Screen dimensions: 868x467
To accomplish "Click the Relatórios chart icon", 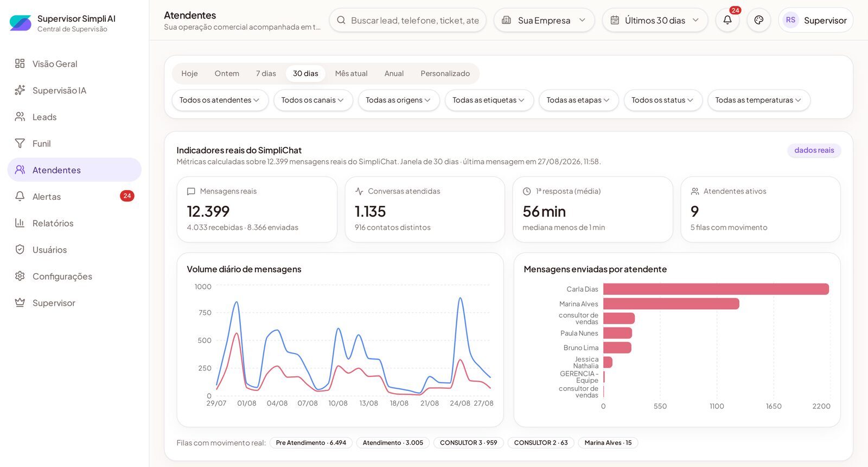I will point(20,223).
